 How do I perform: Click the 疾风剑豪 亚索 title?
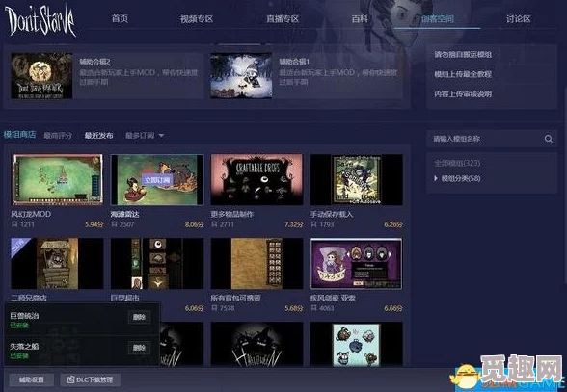(x=333, y=298)
